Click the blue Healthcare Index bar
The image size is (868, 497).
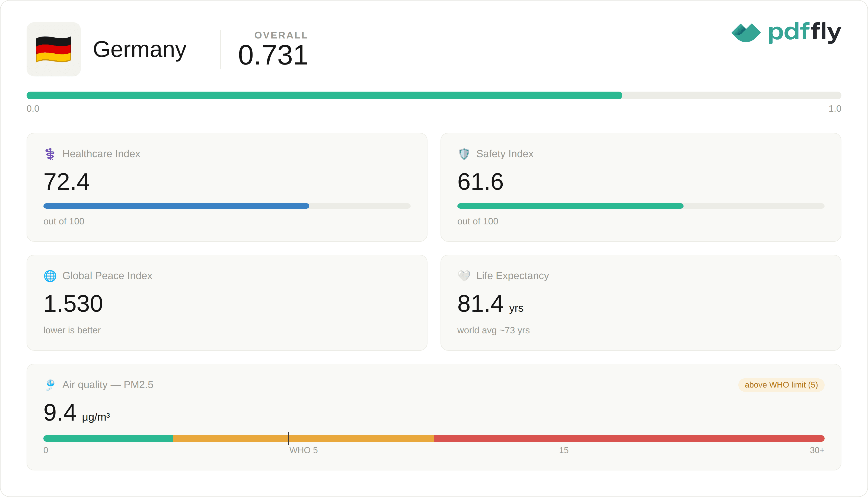click(x=176, y=206)
